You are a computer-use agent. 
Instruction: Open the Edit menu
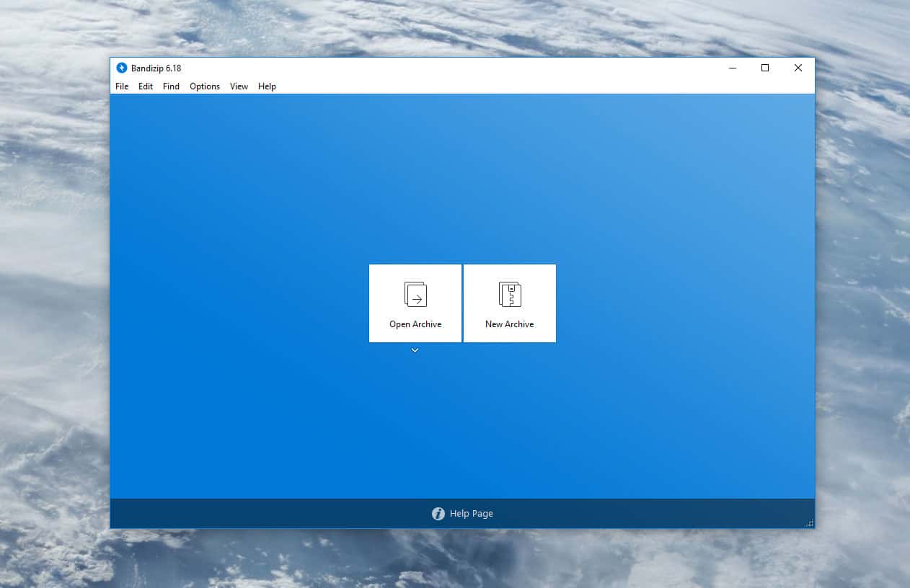point(146,86)
